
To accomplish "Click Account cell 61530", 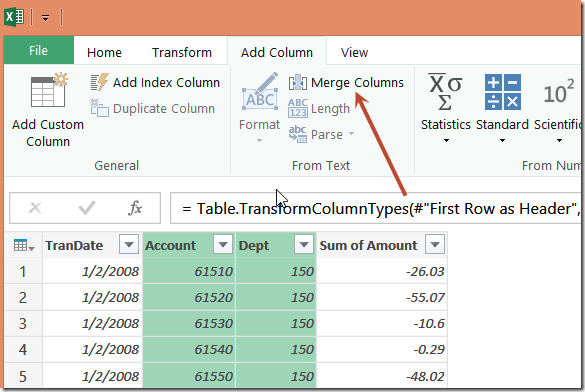I will click(x=189, y=323).
